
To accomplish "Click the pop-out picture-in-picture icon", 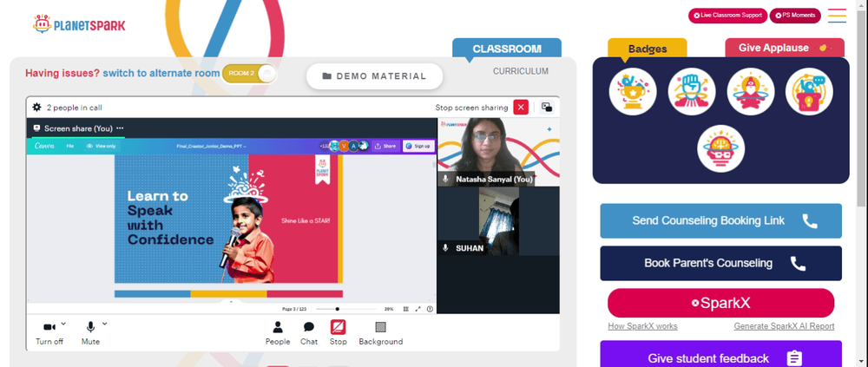I will coord(547,108).
